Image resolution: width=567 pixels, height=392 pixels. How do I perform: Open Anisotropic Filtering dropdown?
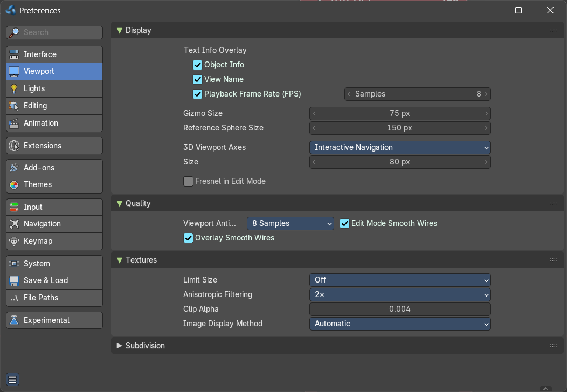(400, 295)
